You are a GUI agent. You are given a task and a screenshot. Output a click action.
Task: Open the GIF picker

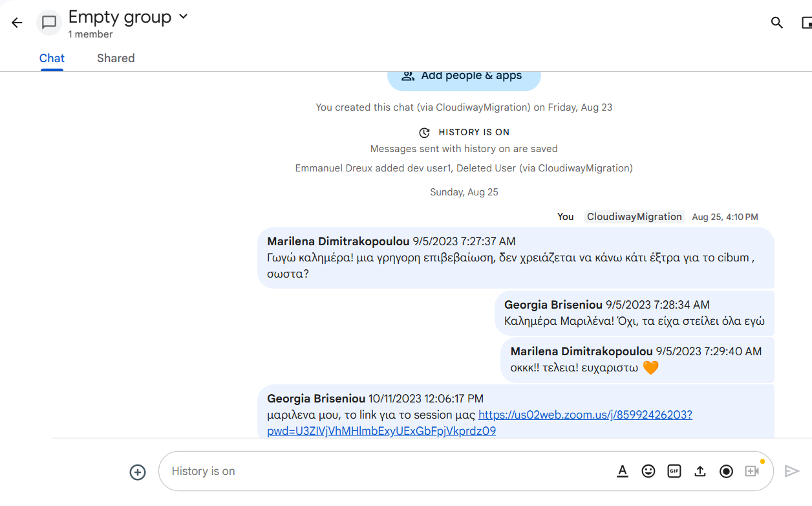(674, 471)
